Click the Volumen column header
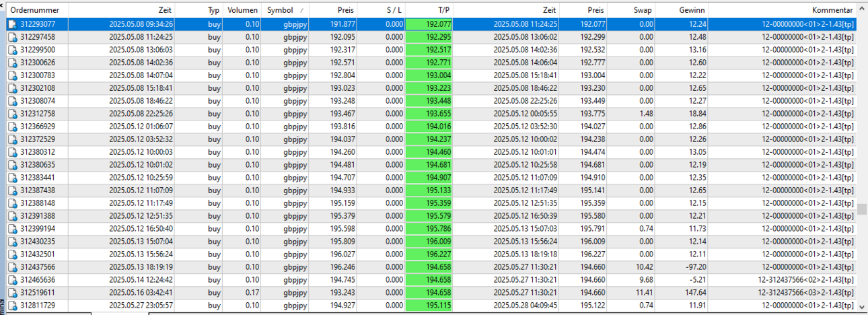This screenshot has height=315, width=868. click(243, 10)
